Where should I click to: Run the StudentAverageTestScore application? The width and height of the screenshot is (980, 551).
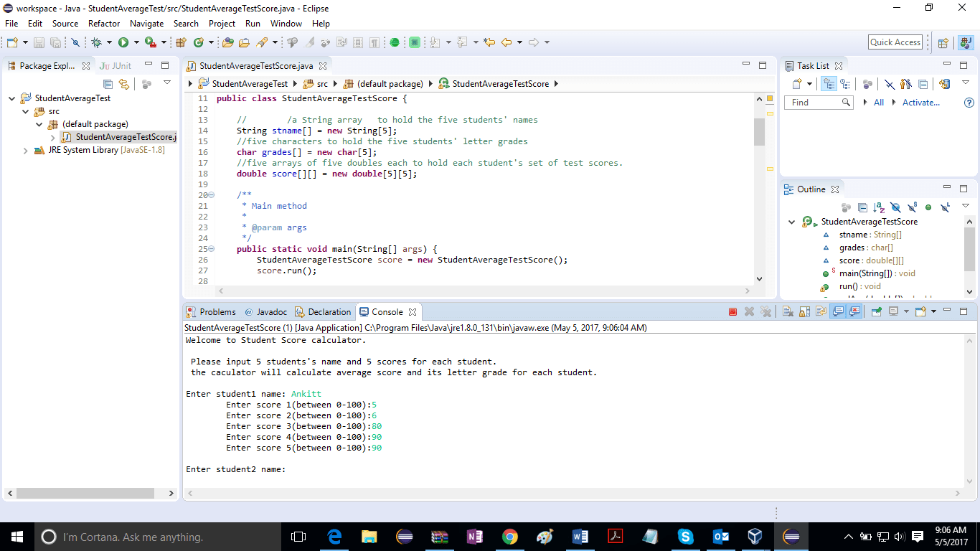tap(123, 42)
